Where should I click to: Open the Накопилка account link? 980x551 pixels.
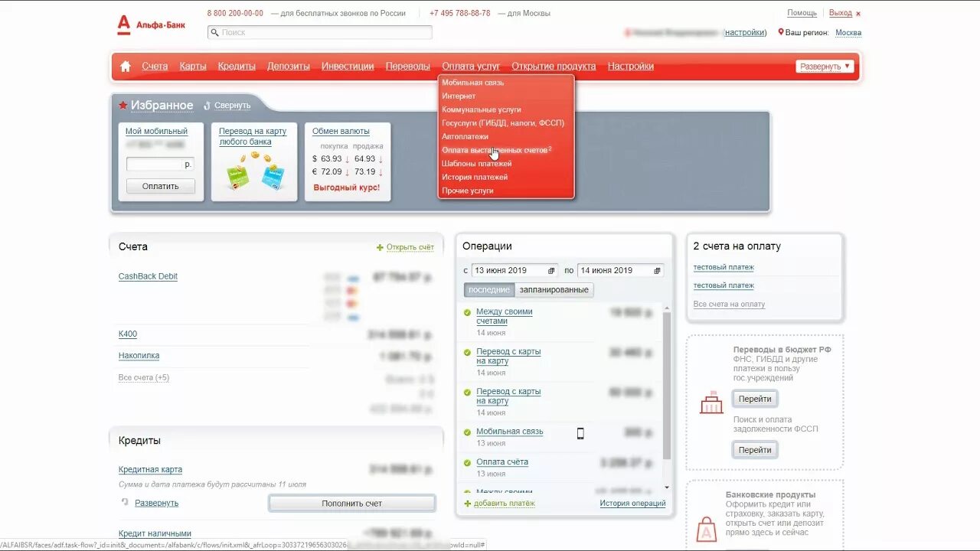[139, 356]
